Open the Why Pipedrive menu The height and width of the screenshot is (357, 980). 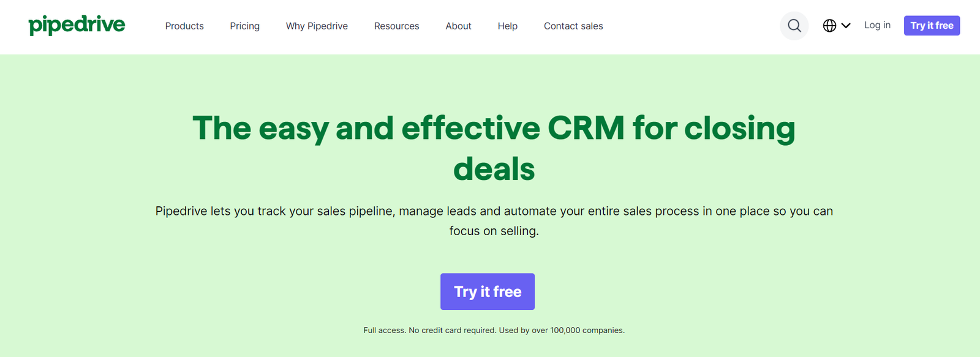tap(317, 26)
